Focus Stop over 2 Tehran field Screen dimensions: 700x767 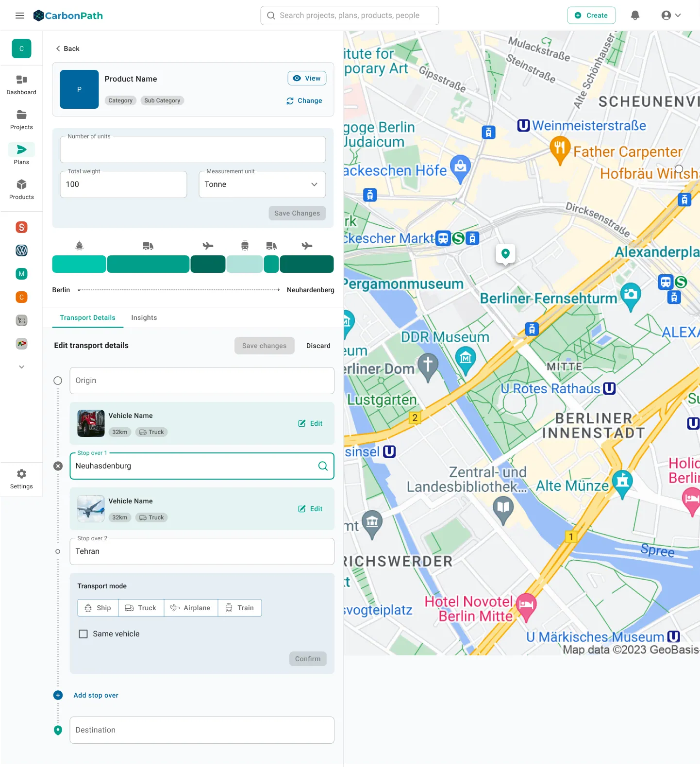pos(202,551)
